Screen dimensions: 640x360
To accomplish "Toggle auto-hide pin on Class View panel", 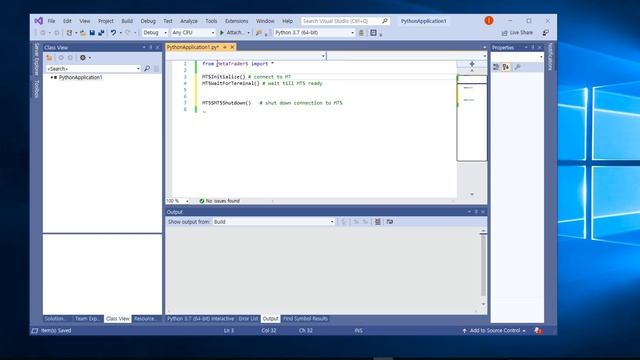I will 151,47.
